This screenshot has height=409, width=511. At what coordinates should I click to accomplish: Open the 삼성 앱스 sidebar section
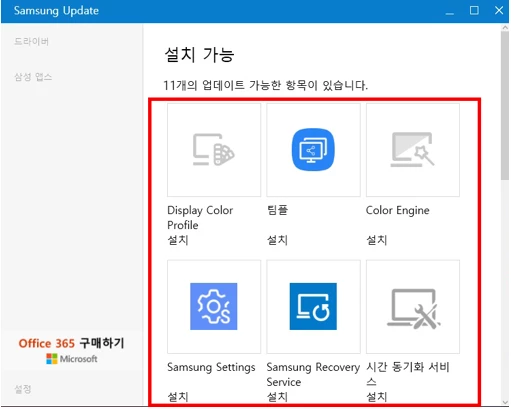pyautogui.click(x=33, y=77)
